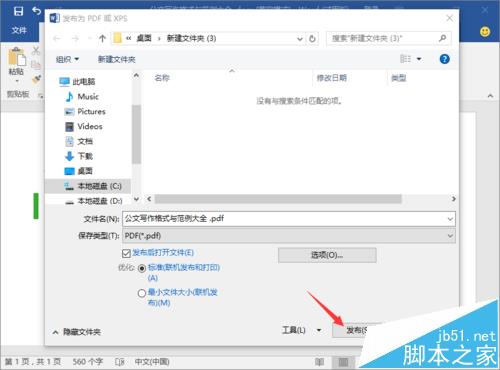Click the 560 个字 word count in status bar
This screenshot has height=370, width=500.
[x=88, y=362]
